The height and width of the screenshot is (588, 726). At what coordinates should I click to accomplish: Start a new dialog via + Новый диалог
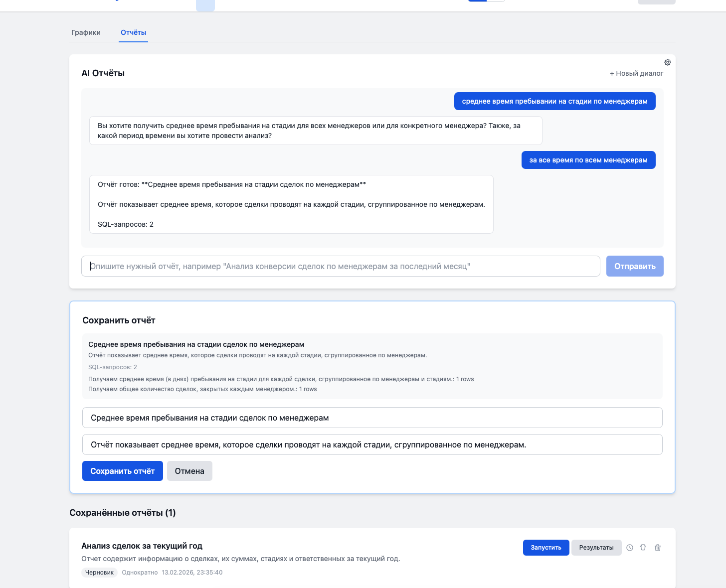coord(636,73)
